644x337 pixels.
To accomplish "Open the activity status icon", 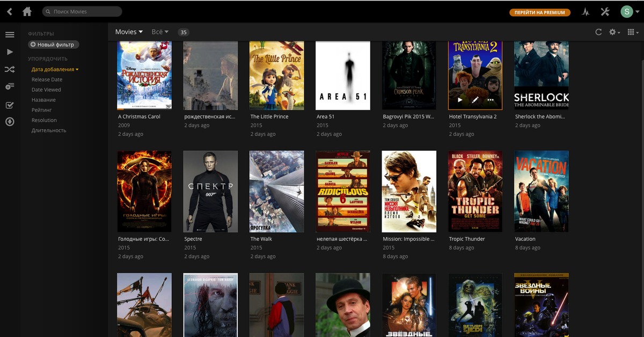I will click(586, 12).
